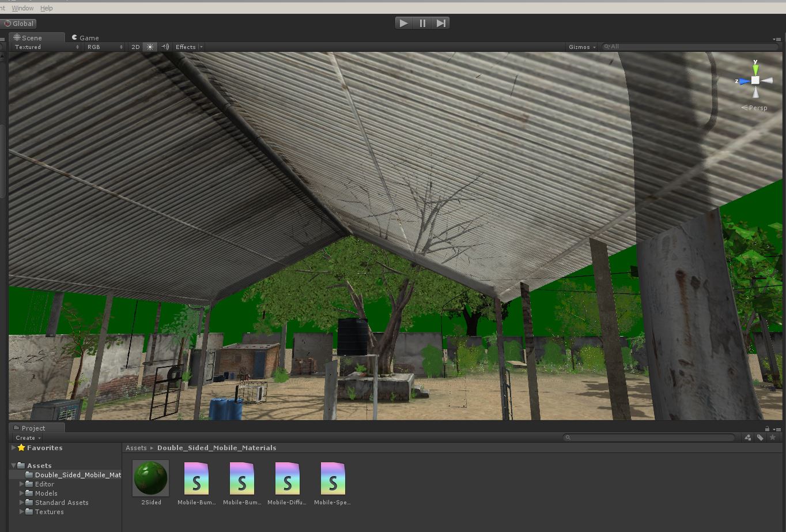The image size is (786, 532).
Task: Click the filter-by-type icon in Project search bar
Action: tap(747, 437)
